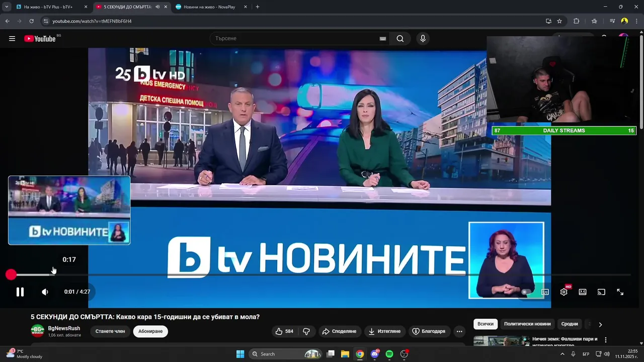Pause the video playback
This screenshot has height=362, width=644.
click(20, 292)
